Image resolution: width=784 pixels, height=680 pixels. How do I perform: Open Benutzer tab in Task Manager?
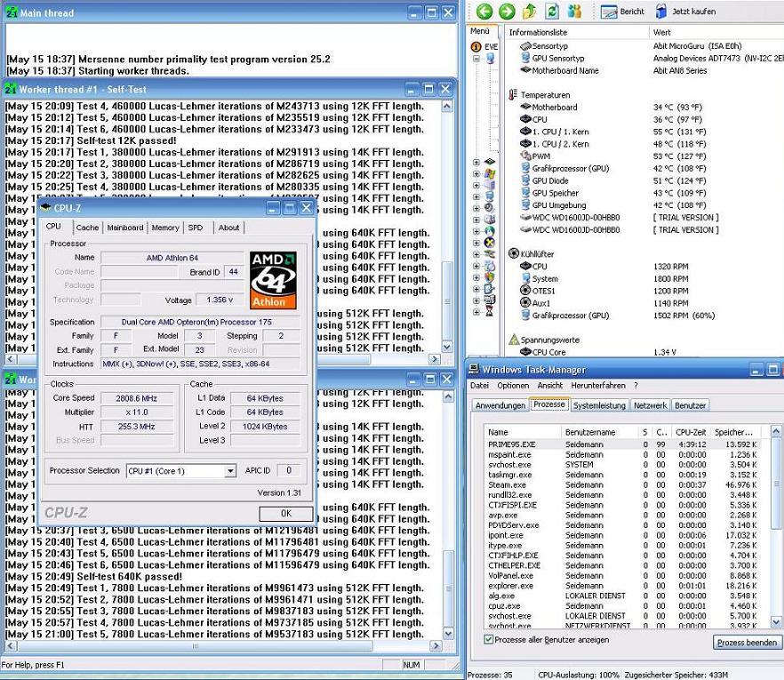690,405
